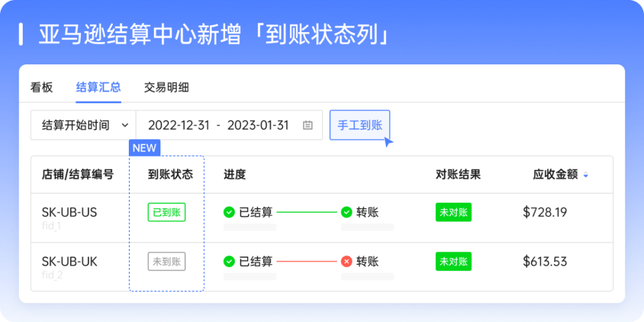The height and width of the screenshot is (322, 644).
Task: Click green check icon beside 已结算 for SK-UB-UK
Action: [229, 261]
